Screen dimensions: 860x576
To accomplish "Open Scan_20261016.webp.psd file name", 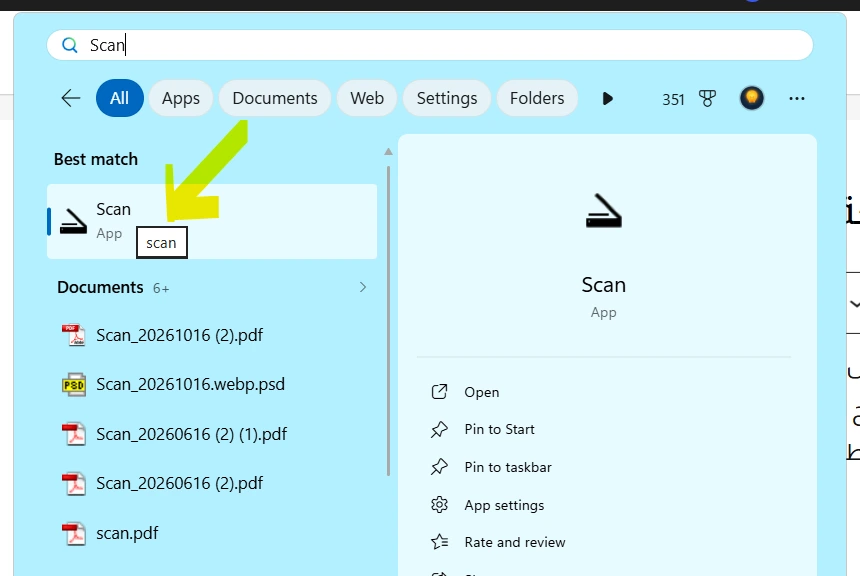I will [x=190, y=385].
